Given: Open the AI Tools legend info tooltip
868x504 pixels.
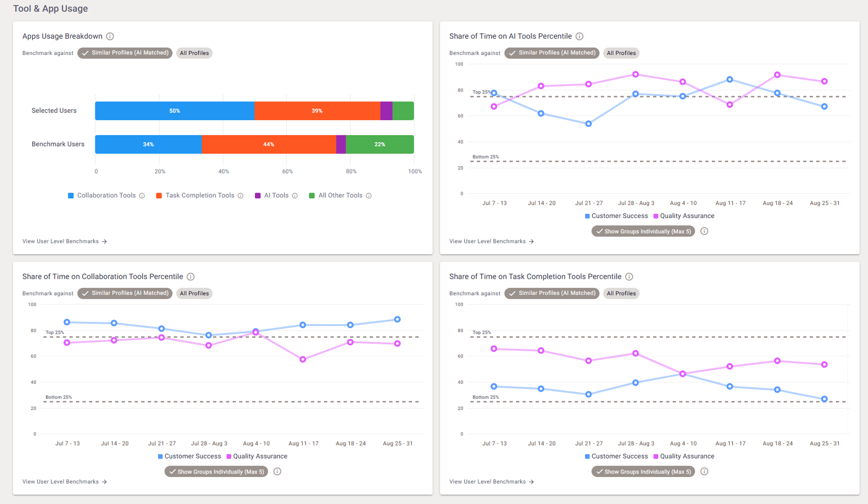Looking at the screenshot, I should (x=295, y=195).
